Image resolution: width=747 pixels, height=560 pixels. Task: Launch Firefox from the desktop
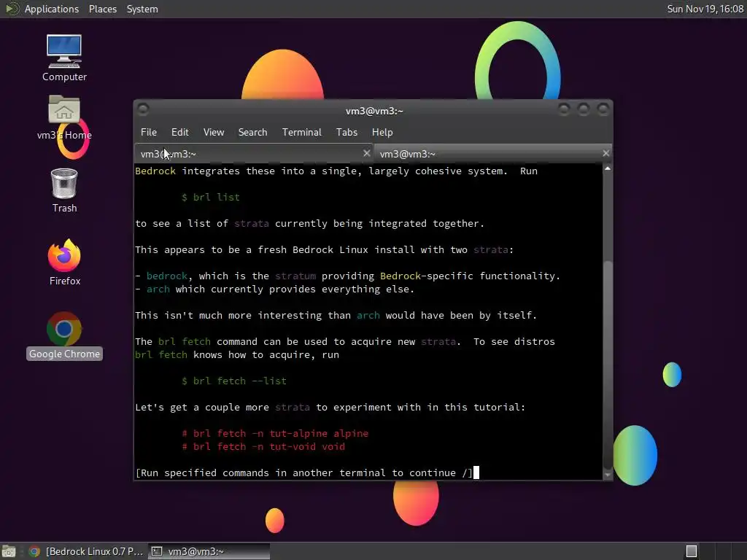point(64,262)
